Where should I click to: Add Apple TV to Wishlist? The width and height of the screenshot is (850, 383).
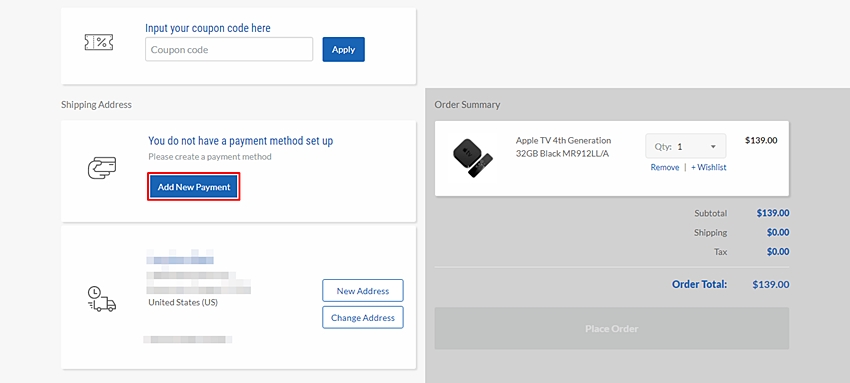click(709, 167)
